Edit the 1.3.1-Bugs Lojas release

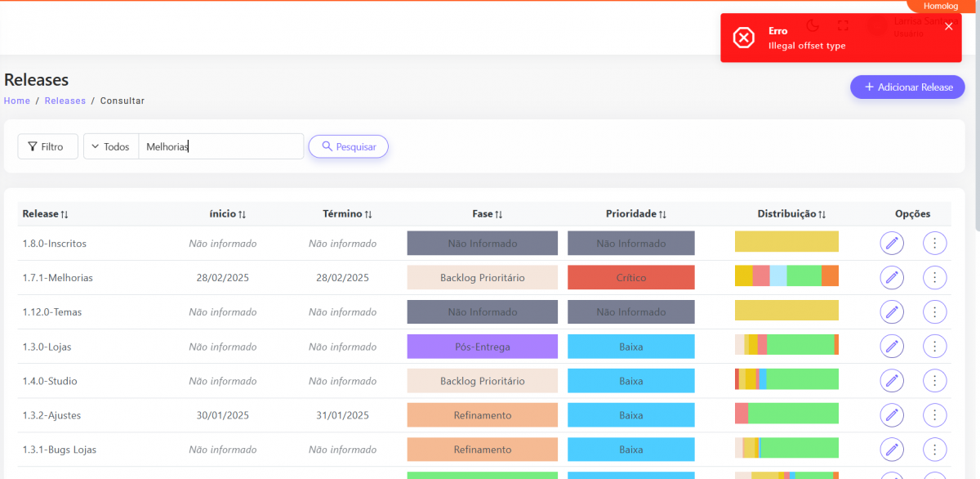pyautogui.click(x=892, y=450)
